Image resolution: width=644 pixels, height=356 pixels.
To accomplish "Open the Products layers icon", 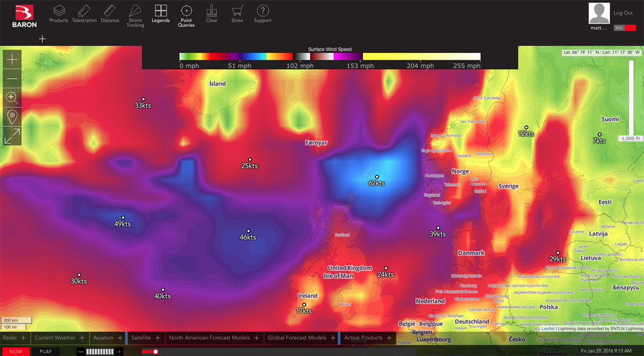I will pyautogui.click(x=58, y=14).
